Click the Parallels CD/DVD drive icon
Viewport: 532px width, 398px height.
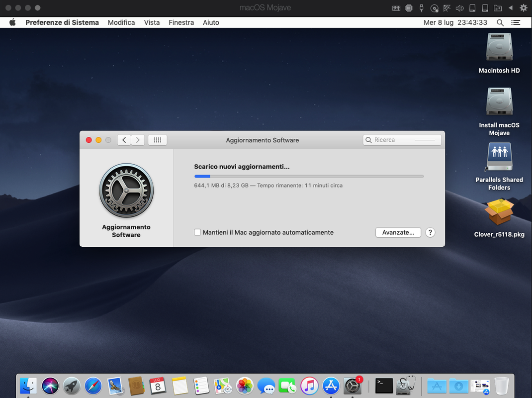pos(434,8)
